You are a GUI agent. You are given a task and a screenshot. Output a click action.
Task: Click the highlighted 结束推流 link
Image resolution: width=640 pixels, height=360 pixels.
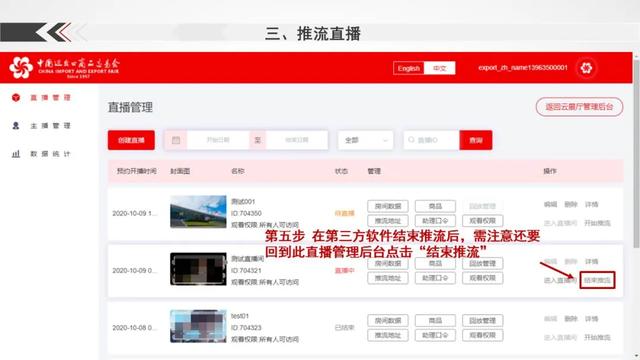(x=597, y=280)
